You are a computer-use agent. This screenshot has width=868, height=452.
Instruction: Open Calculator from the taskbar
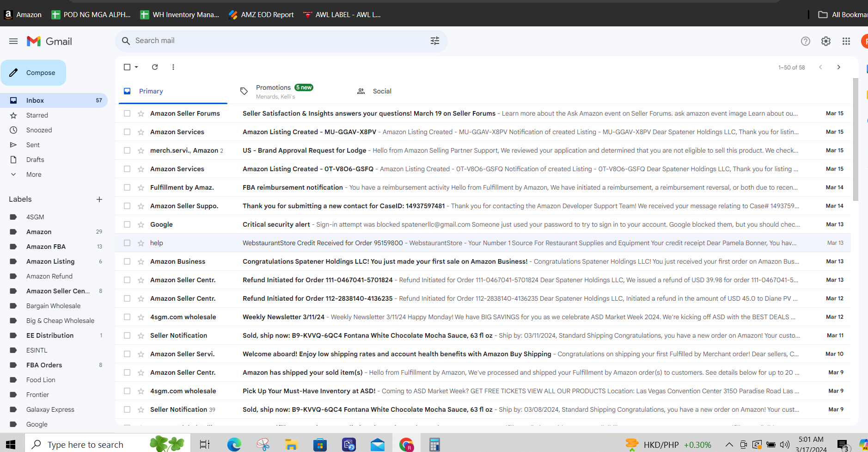pos(434,445)
